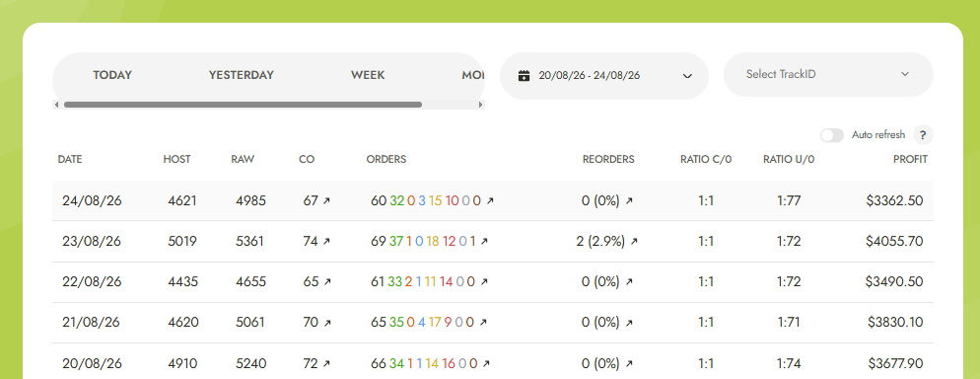Open orders arrow in 22/08/26 row

[484, 282]
